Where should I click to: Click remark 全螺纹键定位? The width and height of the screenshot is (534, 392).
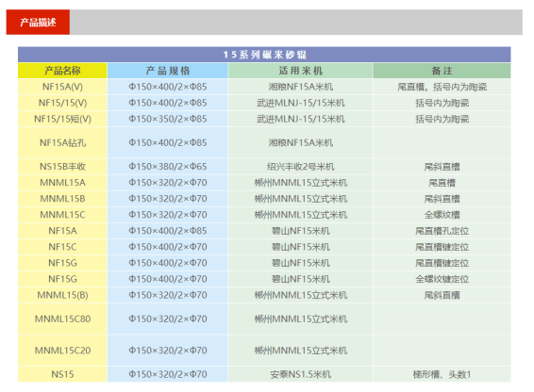click(442, 279)
